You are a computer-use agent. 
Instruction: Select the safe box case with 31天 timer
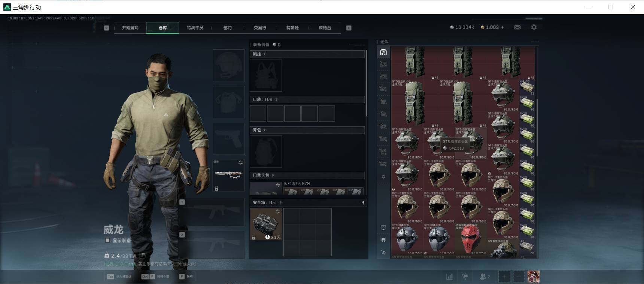(266, 224)
